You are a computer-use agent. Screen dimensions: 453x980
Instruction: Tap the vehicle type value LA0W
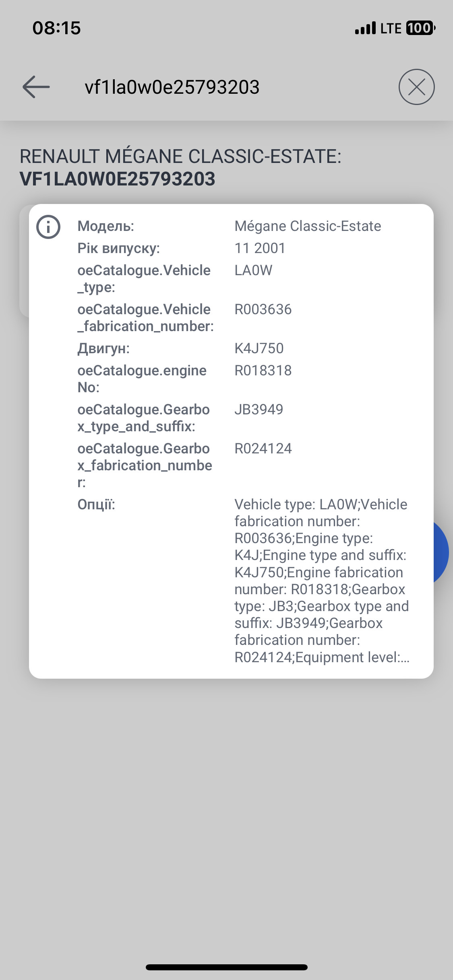253,270
